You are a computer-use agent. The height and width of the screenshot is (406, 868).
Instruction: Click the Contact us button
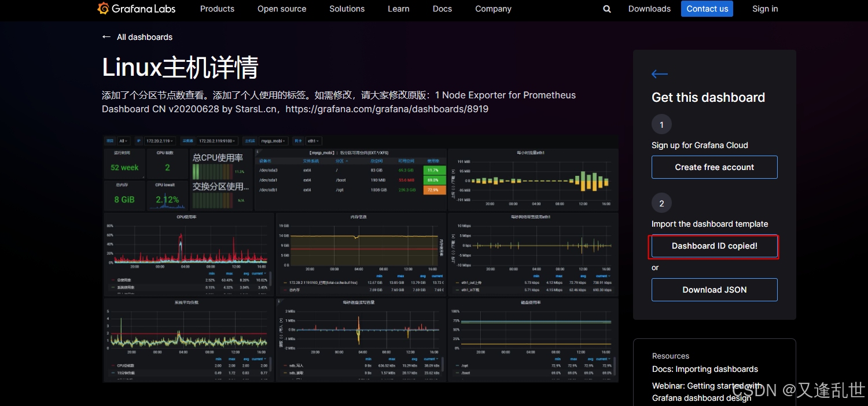707,9
